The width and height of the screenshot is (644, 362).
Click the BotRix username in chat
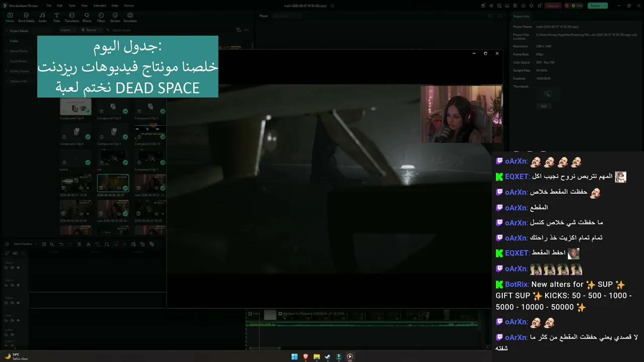coord(517,285)
